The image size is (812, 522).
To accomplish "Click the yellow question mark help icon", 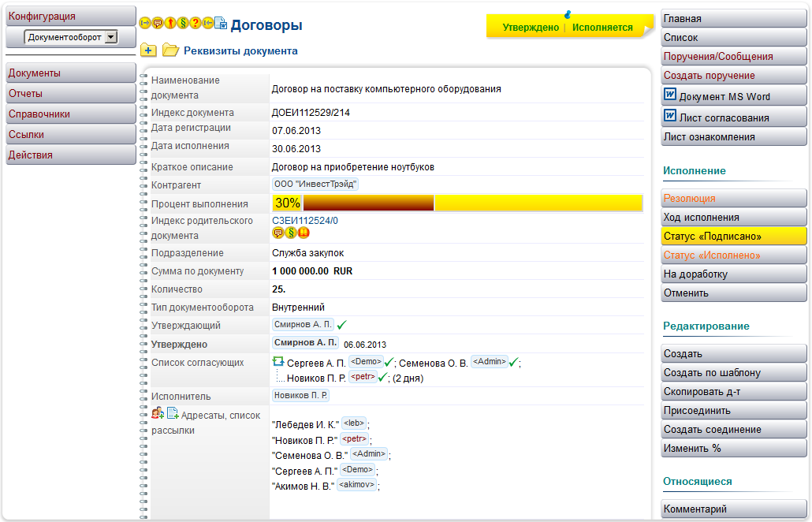I will pyautogui.click(x=196, y=24).
